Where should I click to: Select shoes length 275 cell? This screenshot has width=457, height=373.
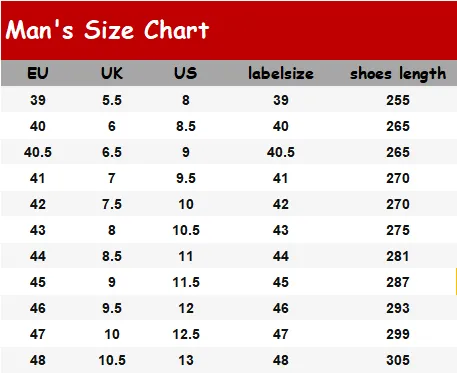[398, 230]
